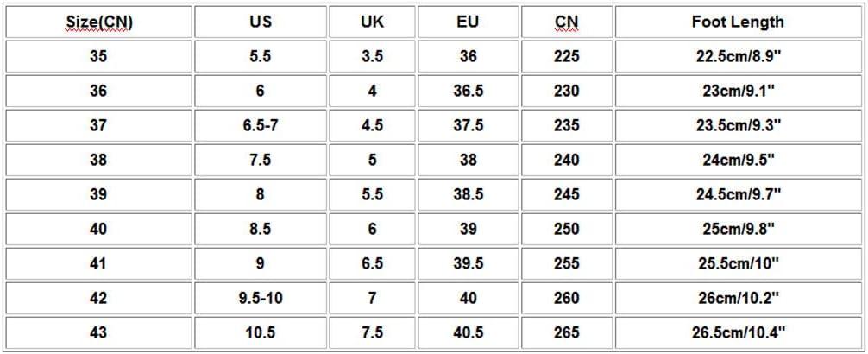Click the Size(CN) column header

click(97, 22)
